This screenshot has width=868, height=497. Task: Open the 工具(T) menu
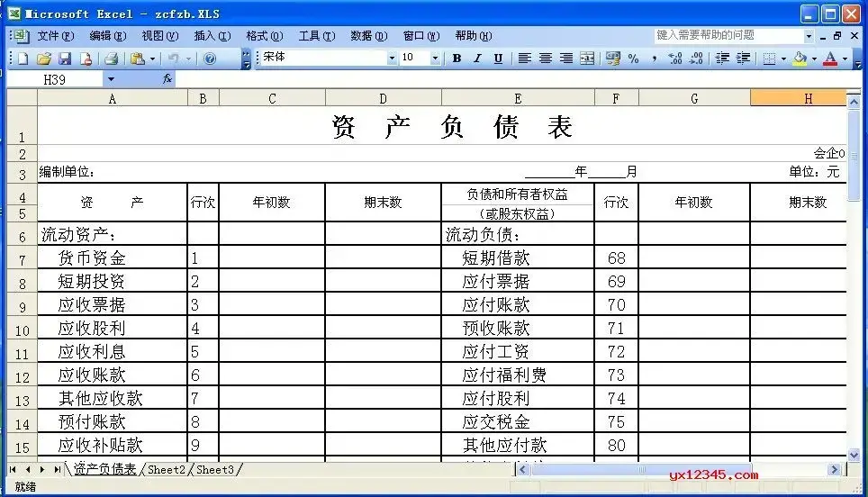coord(317,36)
